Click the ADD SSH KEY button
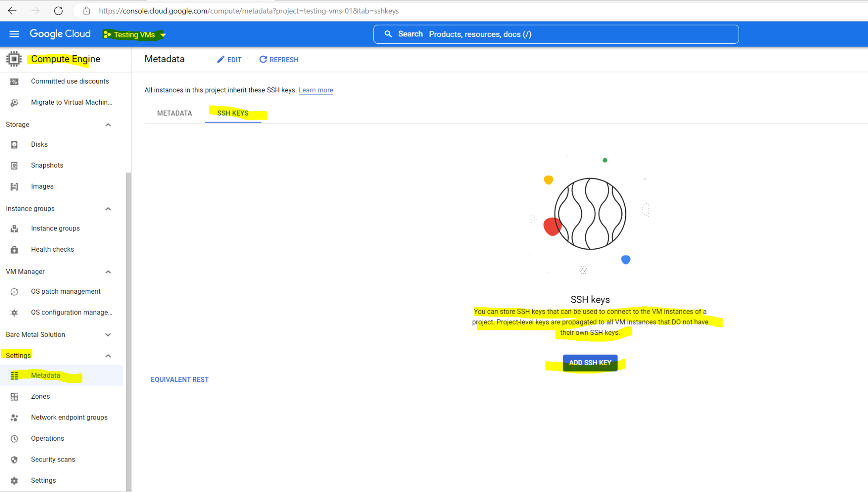 click(x=590, y=363)
